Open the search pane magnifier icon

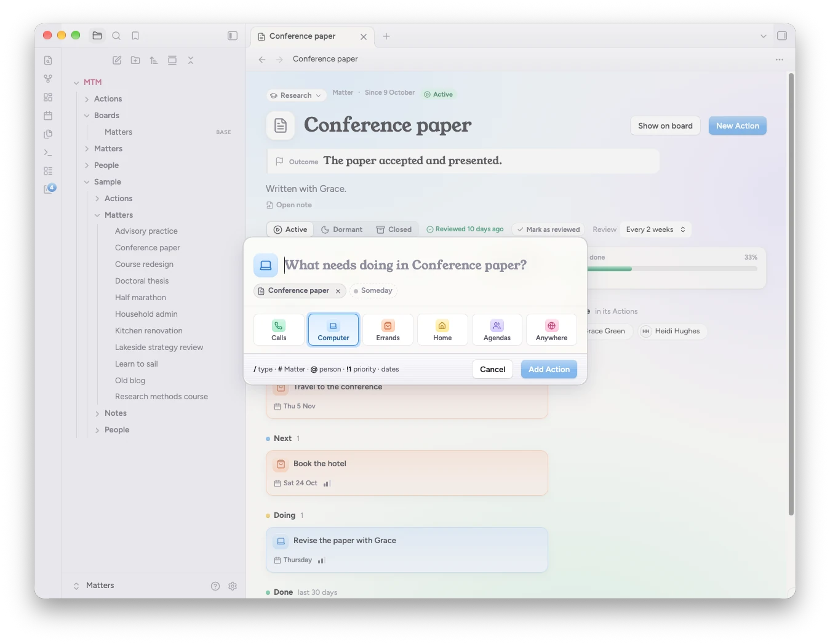[116, 36]
